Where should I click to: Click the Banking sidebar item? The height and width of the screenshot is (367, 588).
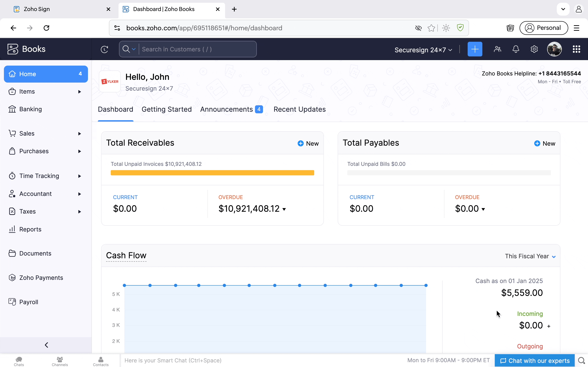point(30,109)
